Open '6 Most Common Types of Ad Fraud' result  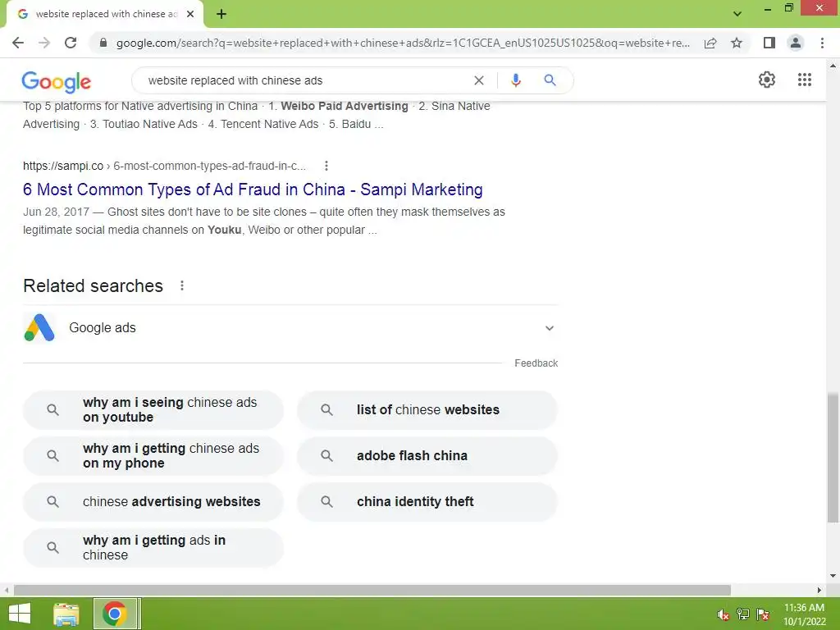pos(253,189)
